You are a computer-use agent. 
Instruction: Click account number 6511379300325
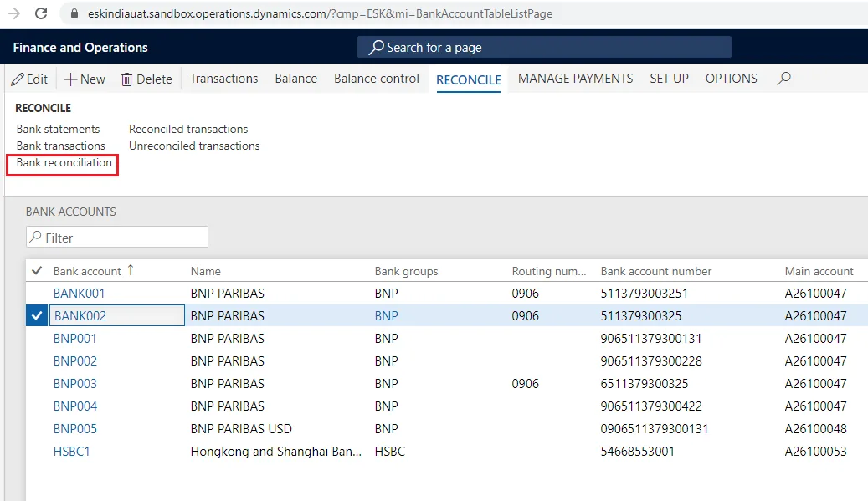click(x=645, y=384)
